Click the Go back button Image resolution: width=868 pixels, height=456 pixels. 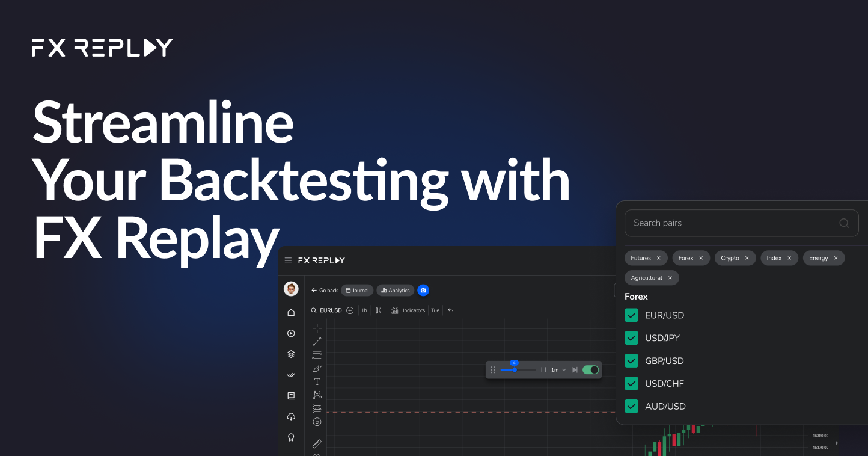325,290
